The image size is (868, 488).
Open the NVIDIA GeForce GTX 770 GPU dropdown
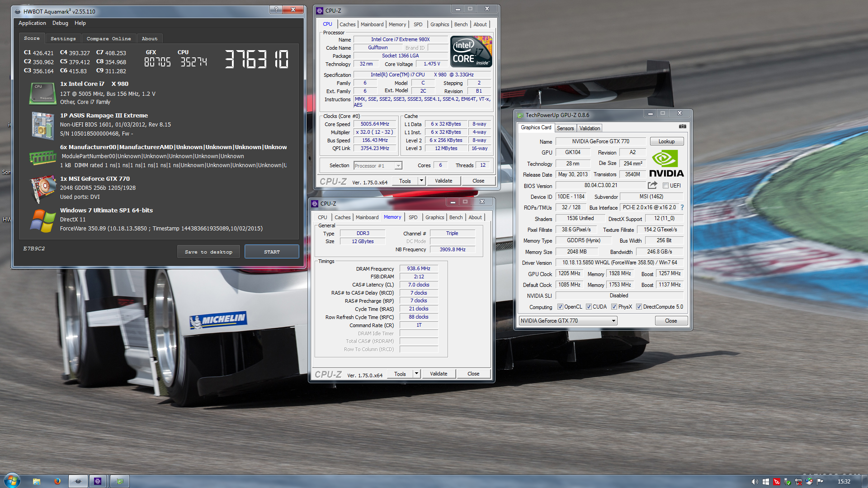[568, 321]
